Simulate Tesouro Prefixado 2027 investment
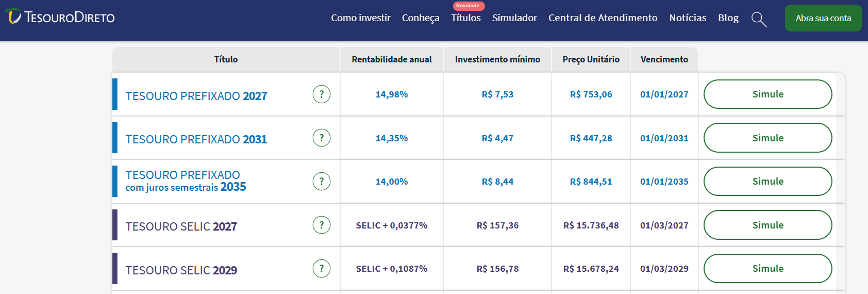This screenshot has width=868, height=294. coord(767,94)
